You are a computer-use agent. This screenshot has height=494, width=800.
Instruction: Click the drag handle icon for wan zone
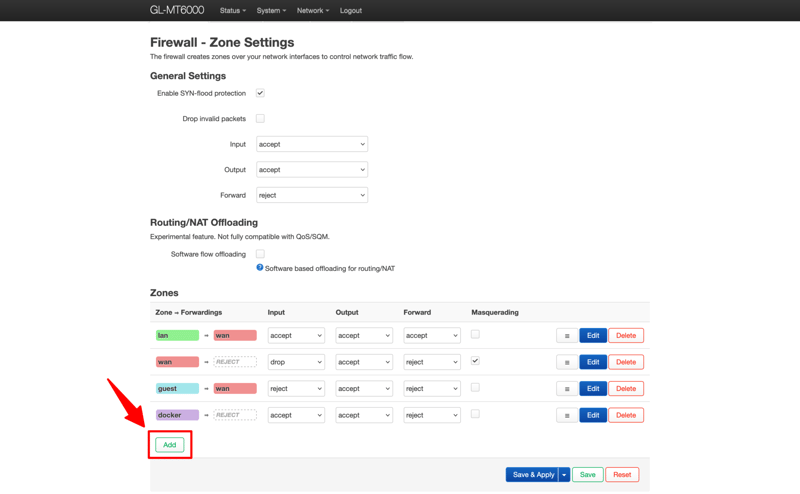566,362
